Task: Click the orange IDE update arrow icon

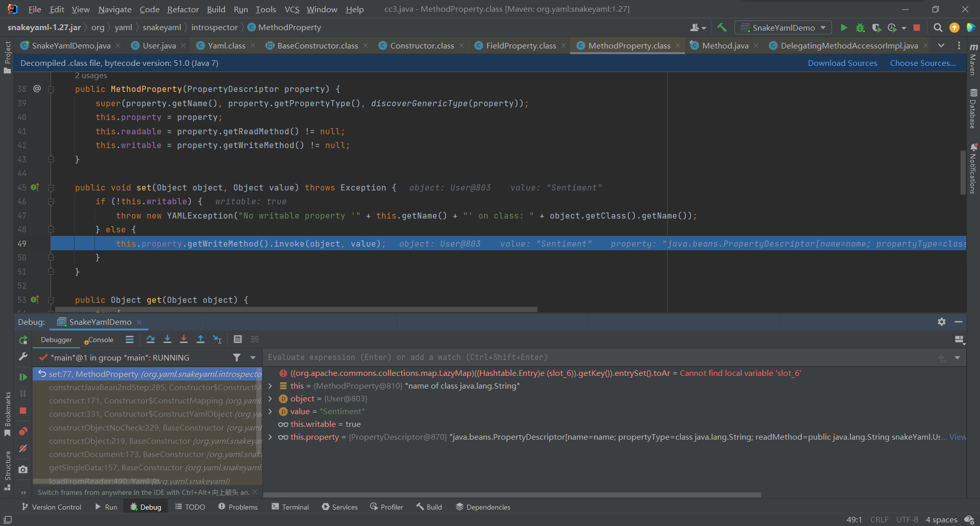Action: coord(954,28)
